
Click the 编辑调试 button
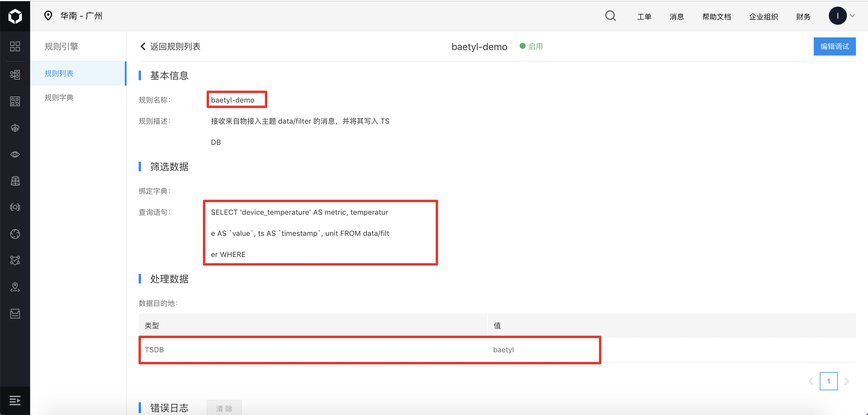tap(834, 46)
